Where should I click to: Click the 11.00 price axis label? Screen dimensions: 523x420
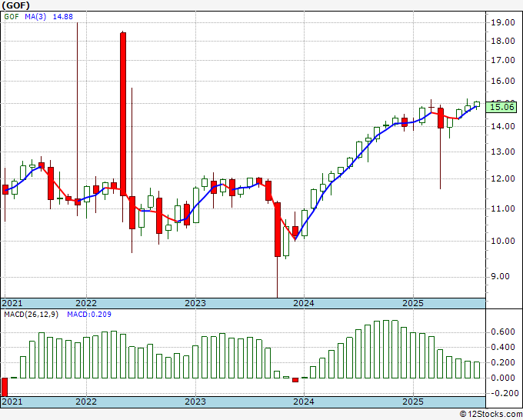(503, 208)
